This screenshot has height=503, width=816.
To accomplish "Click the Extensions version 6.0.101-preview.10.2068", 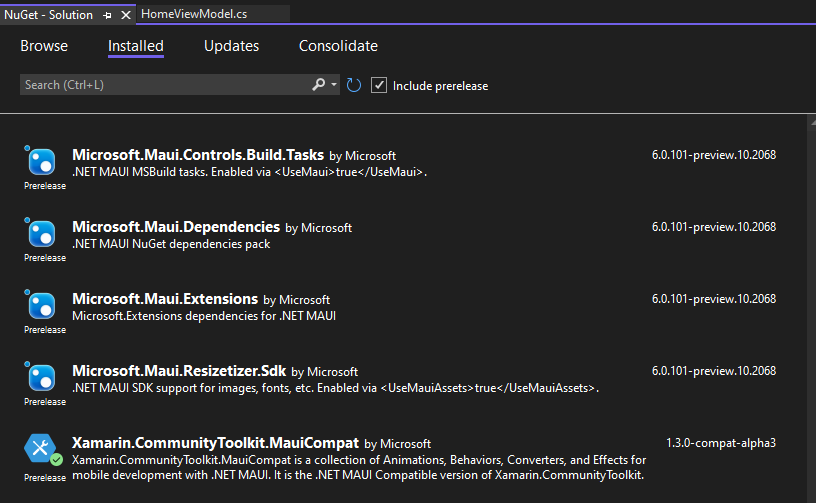I will [713, 299].
